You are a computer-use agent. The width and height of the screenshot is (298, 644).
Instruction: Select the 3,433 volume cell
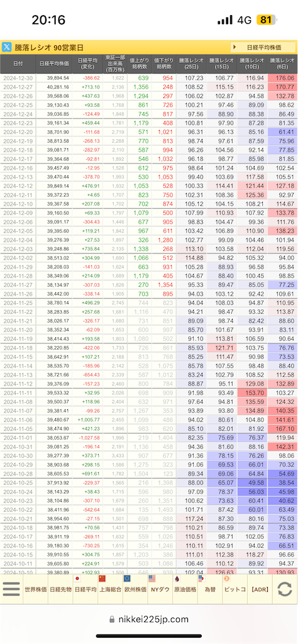114,457
